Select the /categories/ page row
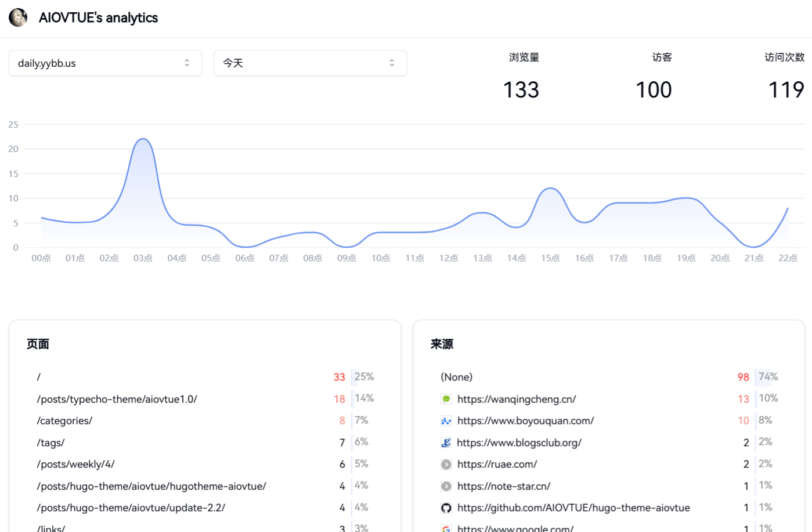The image size is (812, 532). pos(205,421)
